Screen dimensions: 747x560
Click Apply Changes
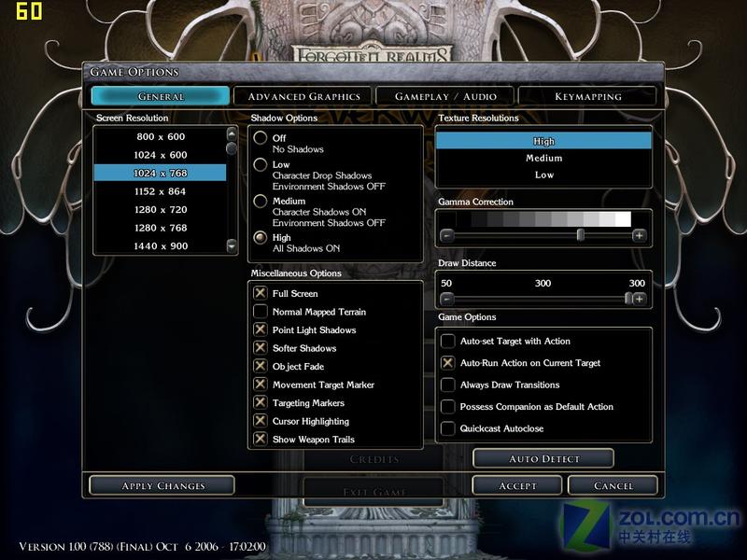[x=162, y=485]
